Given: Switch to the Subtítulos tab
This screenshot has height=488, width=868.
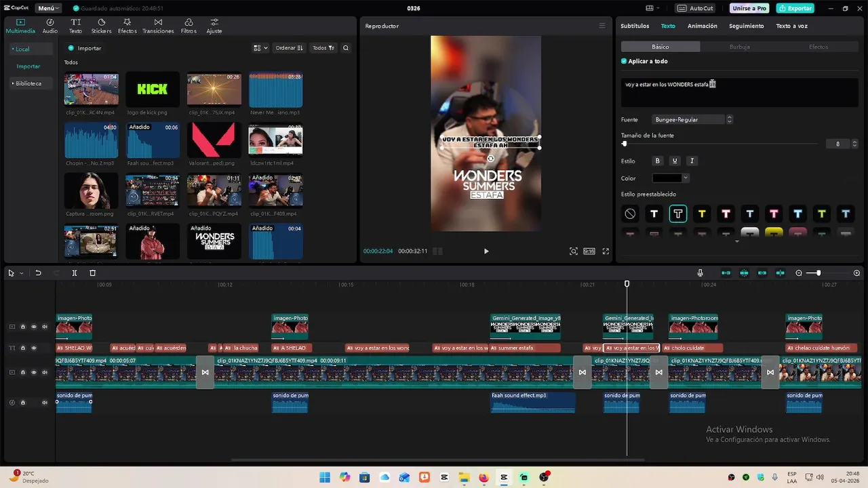Looking at the screenshot, I should coord(635,26).
